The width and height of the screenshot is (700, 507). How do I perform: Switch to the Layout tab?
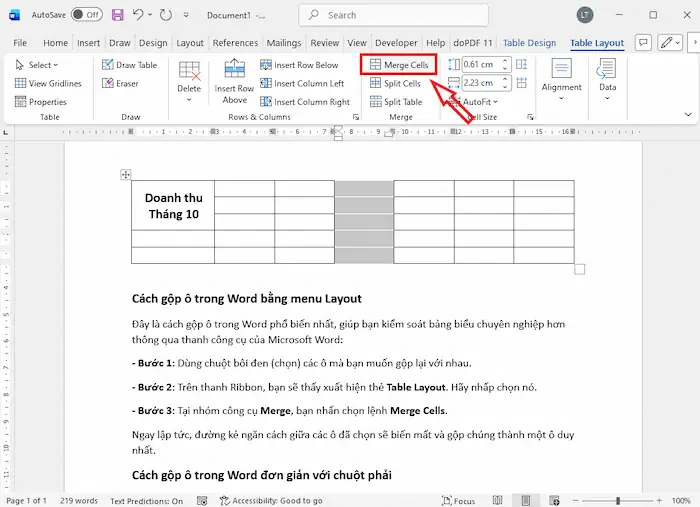pos(190,43)
